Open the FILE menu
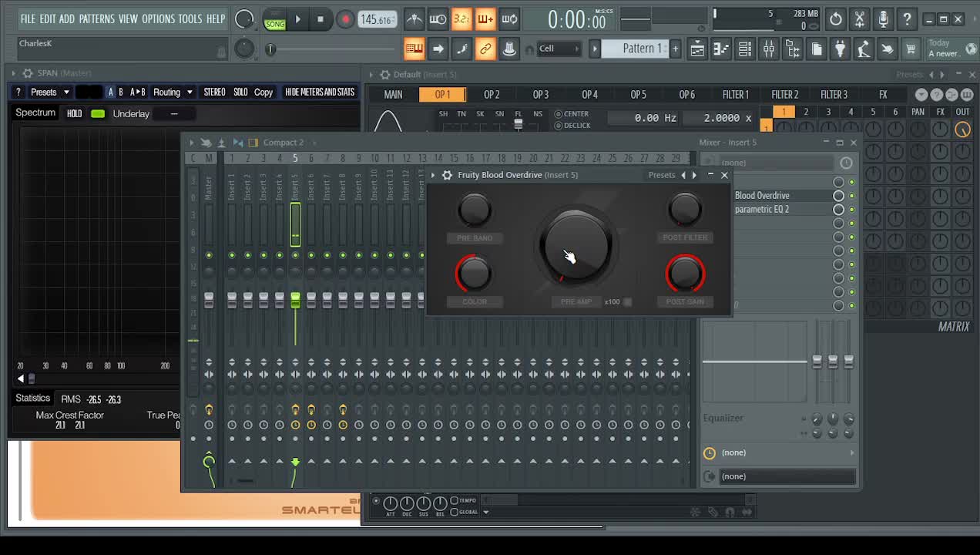Viewport: 980px width, 555px height. coord(28,18)
